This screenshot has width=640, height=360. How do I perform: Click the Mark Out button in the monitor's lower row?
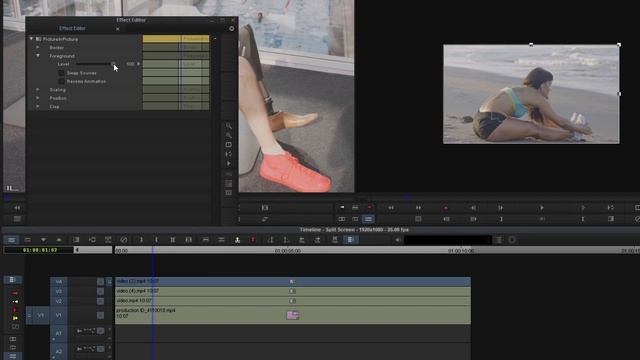point(583,219)
